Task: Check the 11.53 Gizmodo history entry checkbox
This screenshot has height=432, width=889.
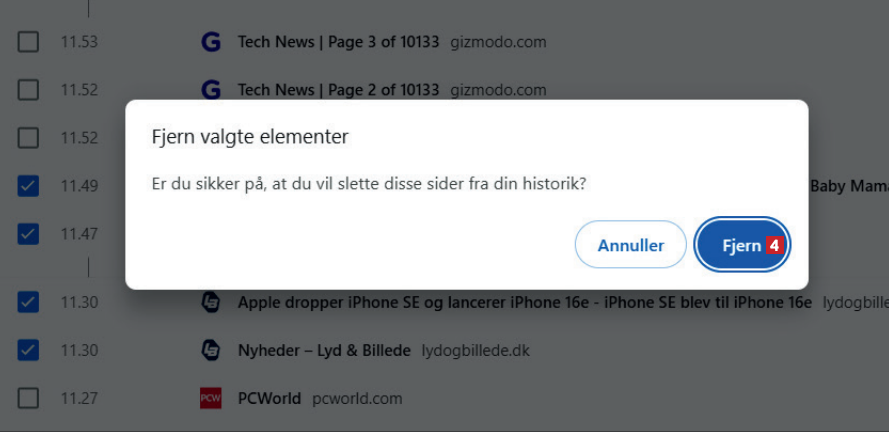Action: (29, 42)
